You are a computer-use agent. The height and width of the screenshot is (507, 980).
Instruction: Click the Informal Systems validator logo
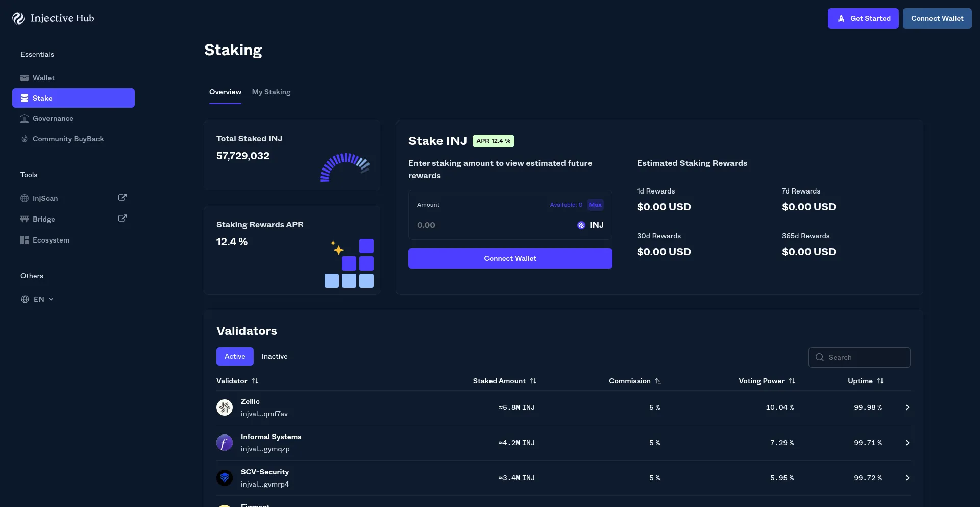225,443
